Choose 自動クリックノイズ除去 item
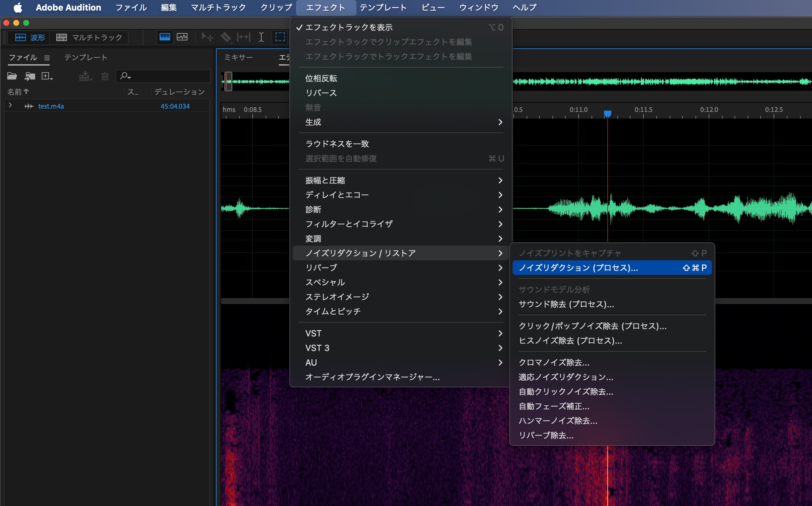 click(x=612, y=391)
